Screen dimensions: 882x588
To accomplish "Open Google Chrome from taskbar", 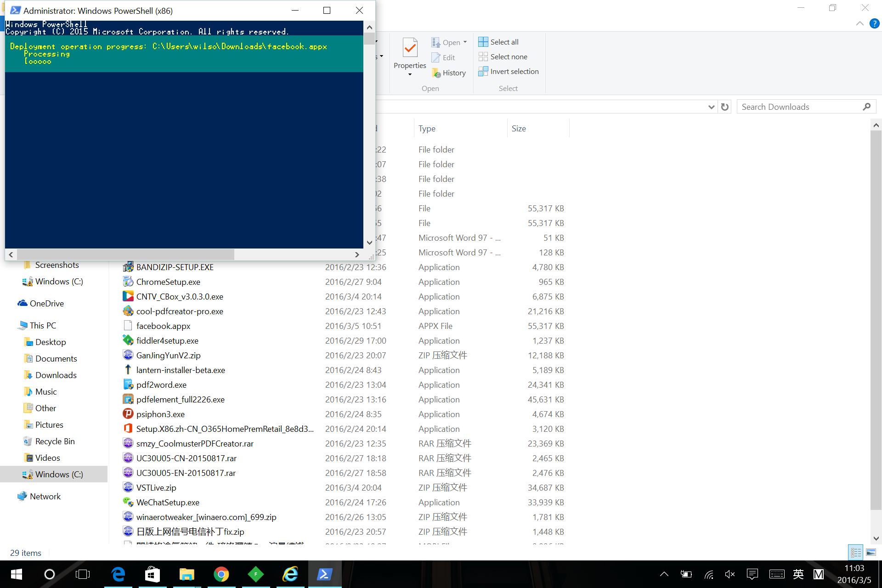I will 221,574.
